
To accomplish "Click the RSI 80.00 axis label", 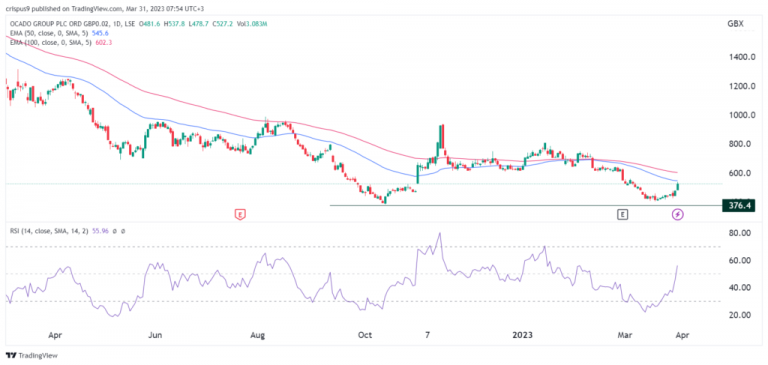I will click(x=739, y=233).
